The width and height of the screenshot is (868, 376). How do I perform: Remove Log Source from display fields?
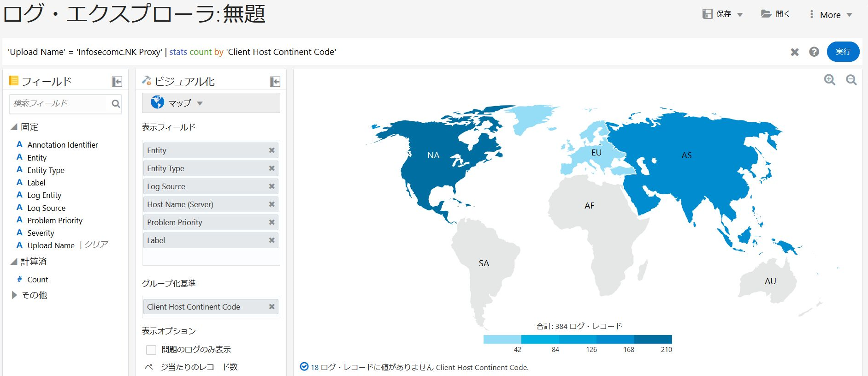tap(272, 186)
